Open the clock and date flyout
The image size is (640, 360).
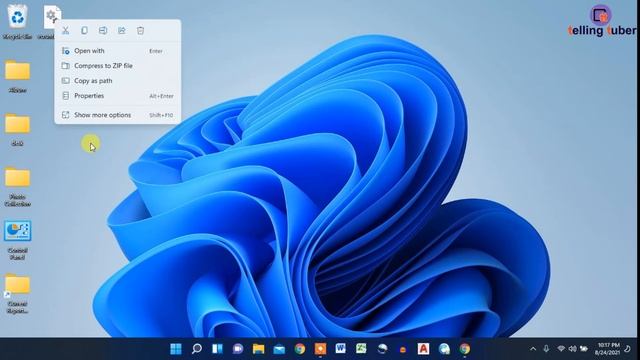click(x=607, y=349)
